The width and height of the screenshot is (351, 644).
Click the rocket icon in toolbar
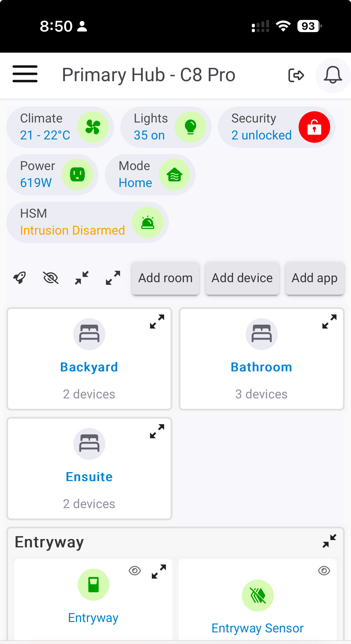[20, 278]
